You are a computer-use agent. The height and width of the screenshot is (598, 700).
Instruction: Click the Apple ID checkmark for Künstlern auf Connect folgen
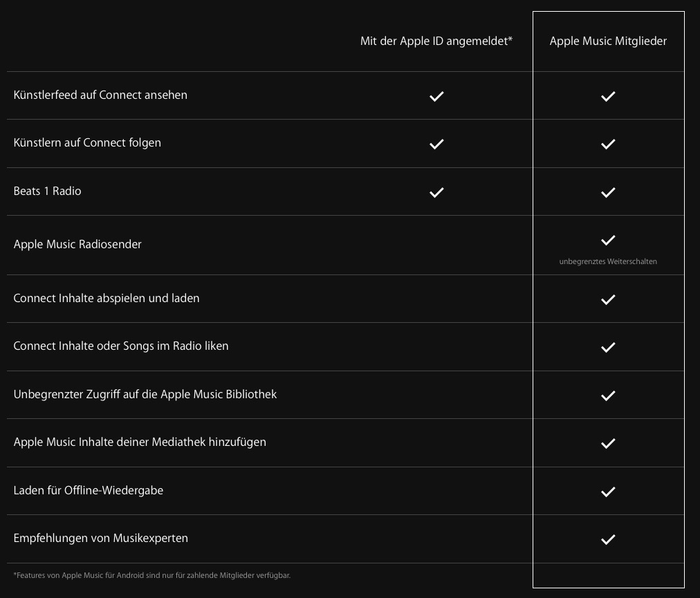click(436, 144)
